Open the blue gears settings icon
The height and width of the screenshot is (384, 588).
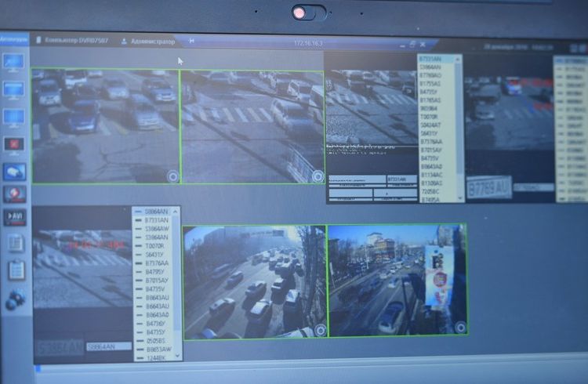(x=16, y=299)
